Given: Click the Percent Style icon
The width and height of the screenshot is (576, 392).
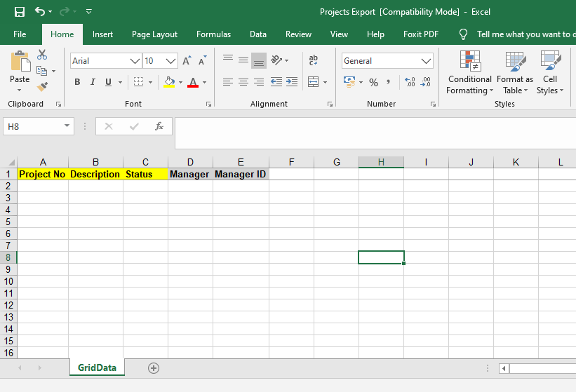Looking at the screenshot, I should tap(373, 83).
